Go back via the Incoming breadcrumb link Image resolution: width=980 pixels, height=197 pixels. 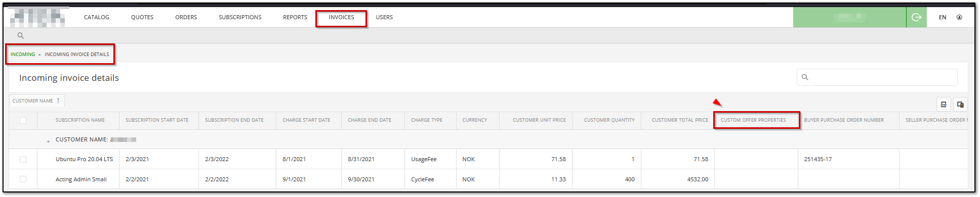pos(23,54)
